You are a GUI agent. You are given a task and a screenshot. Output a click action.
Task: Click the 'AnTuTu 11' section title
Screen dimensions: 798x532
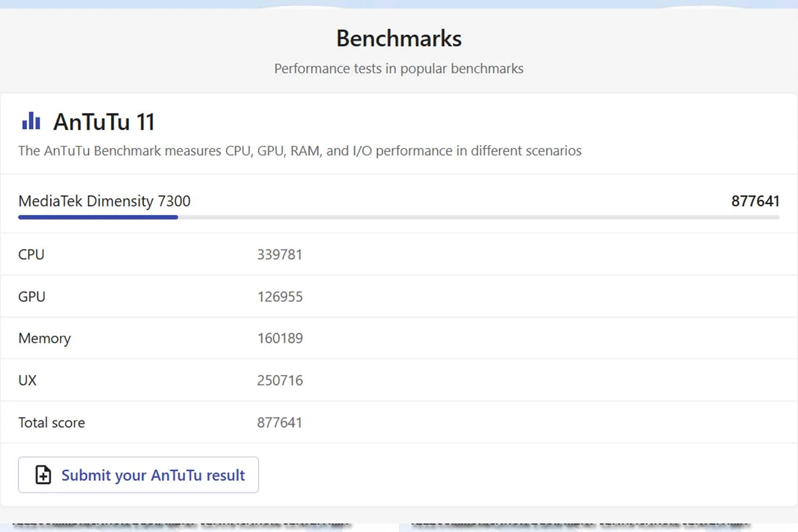[104, 122]
